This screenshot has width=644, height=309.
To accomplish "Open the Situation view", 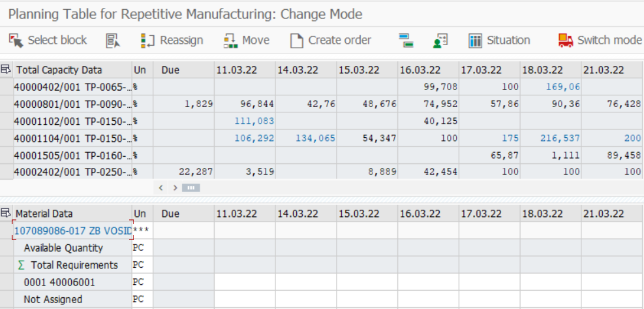I will [499, 41].
